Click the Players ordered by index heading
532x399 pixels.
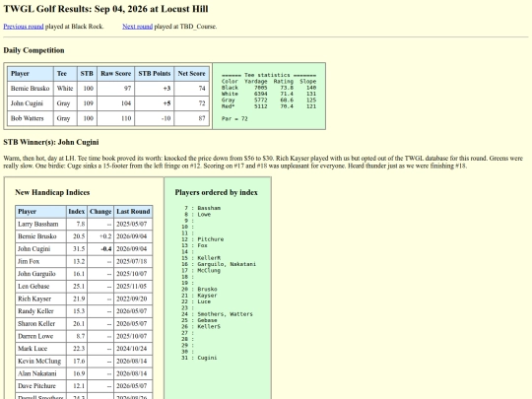click(217, 192)
